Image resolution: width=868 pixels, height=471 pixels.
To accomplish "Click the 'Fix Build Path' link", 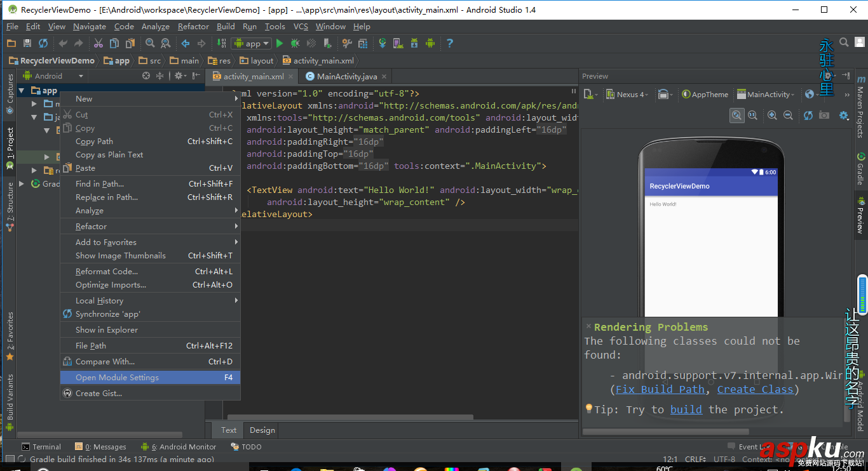I will 660,389.
